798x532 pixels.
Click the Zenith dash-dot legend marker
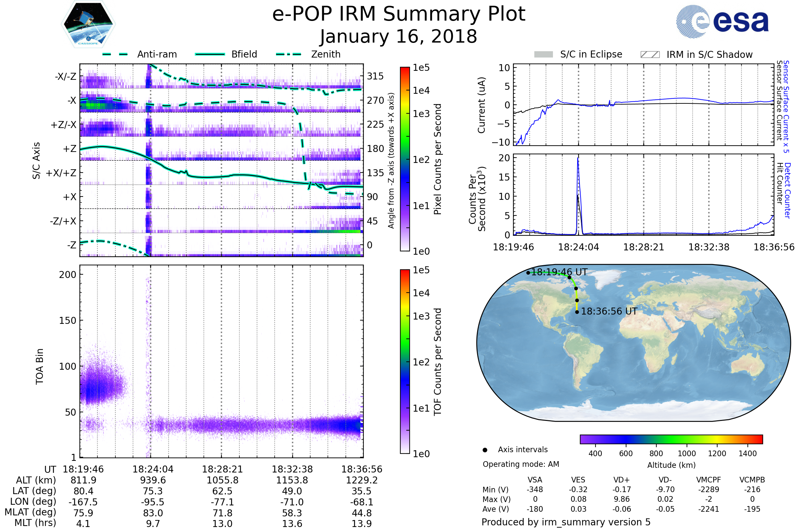288,54
